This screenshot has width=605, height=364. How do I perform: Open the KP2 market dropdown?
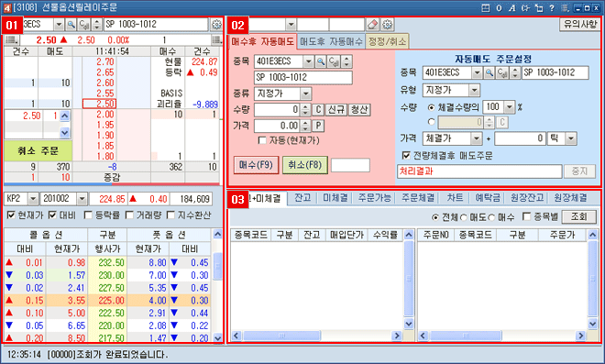point(33,199)
